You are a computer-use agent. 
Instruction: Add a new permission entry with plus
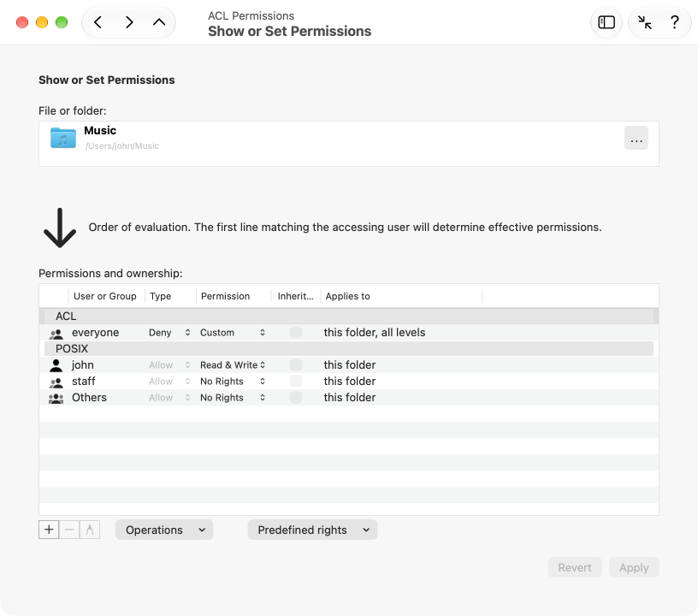pyautogui.click(x=49, y=530)
